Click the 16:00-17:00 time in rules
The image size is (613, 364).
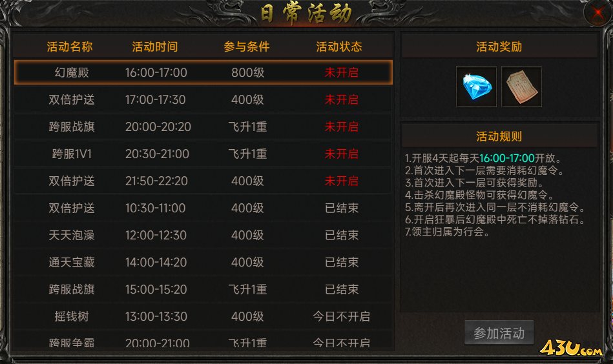click(506, 158)
